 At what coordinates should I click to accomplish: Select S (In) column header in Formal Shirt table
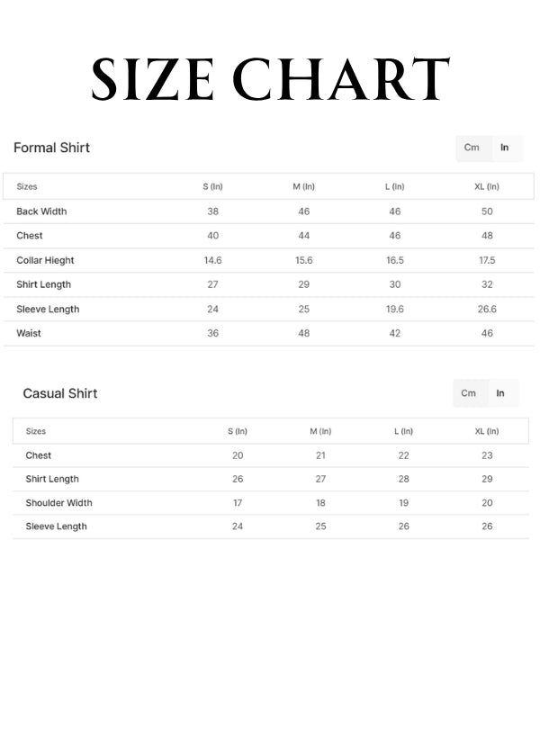pos(213,187)
